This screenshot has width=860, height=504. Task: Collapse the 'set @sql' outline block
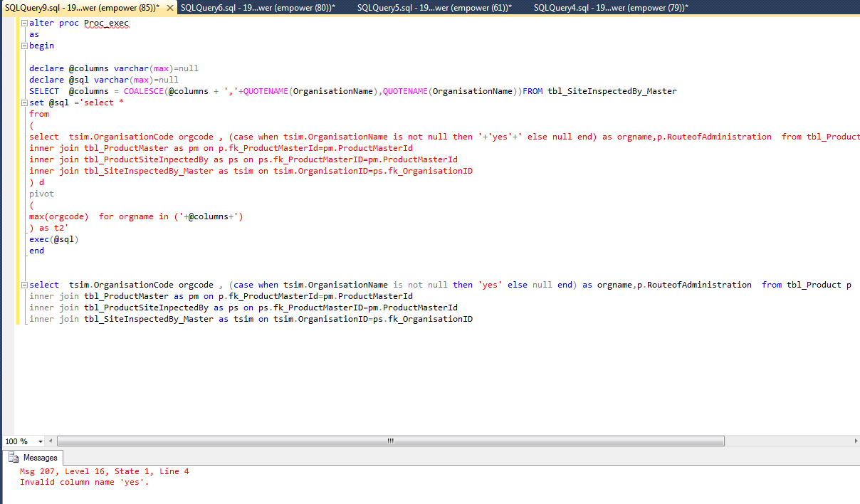click(x=25, y=103)
